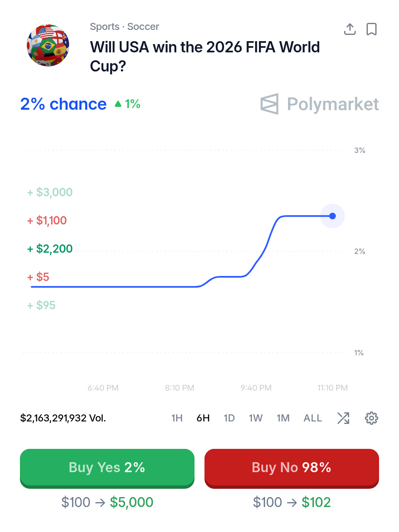The height and width of the screenshot is (532, 399).
Task: Switch chart to 1D range
Action: pos(229,418)
